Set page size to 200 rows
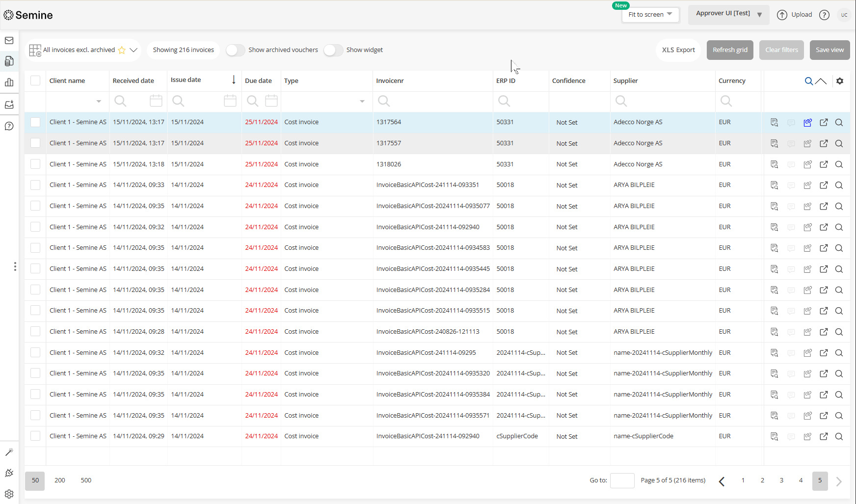The image size is (856, 504). [60, 480]
